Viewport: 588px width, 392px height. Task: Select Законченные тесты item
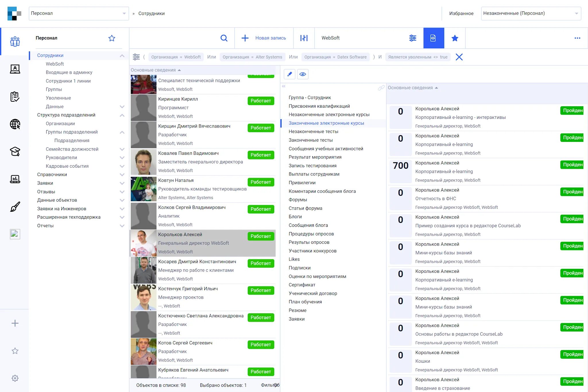pyautogui.click(x=311, y=140)
